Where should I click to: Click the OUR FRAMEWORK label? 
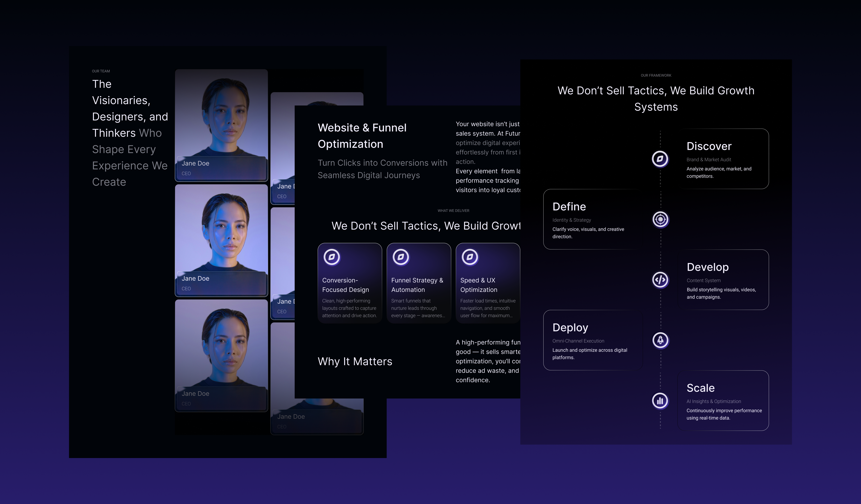pos(656,75)
